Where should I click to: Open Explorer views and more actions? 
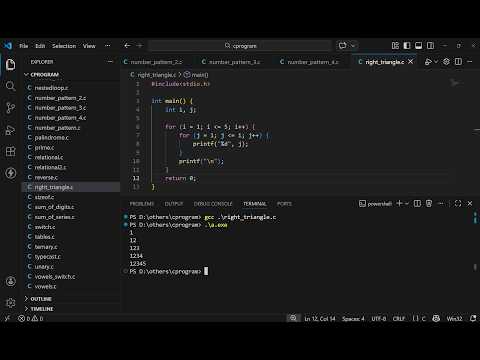point(110,62)
